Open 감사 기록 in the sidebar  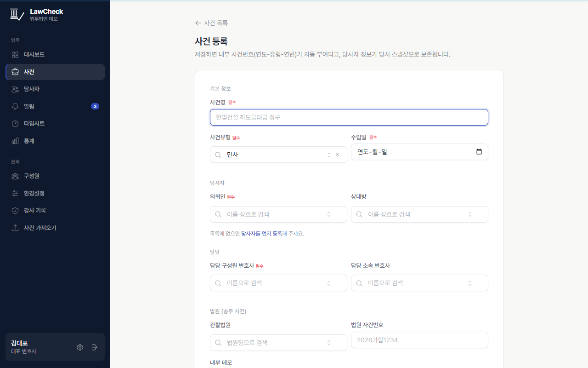pos(55,210)
